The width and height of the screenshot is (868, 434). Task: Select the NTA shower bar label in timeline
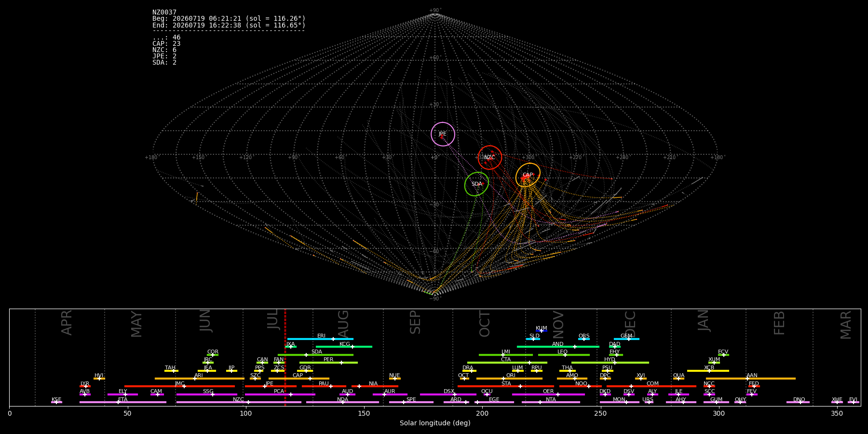coord(551,400)
